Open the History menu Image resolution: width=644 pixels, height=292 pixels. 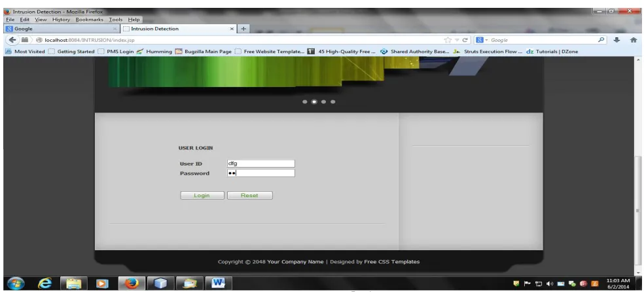(62, 19)
